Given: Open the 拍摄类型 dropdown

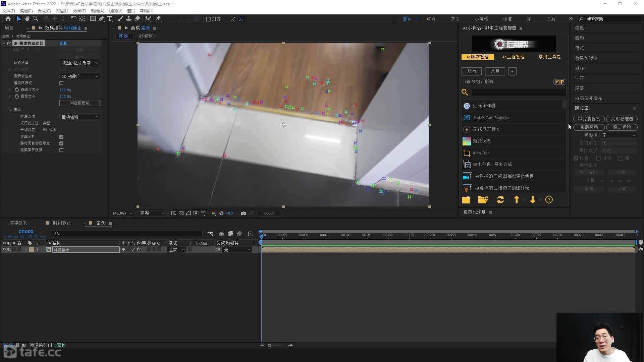Looking at the screenshot, I should coord(80,63).
